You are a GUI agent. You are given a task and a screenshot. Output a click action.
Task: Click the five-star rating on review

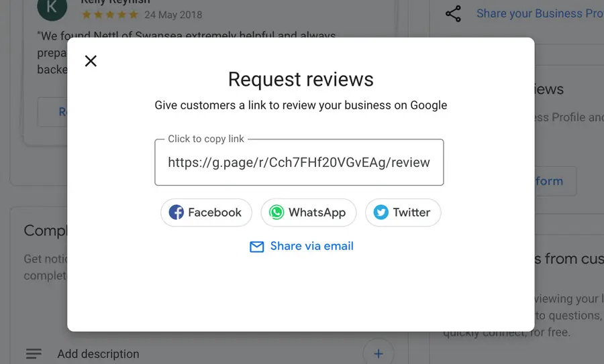tap(110, 14)
